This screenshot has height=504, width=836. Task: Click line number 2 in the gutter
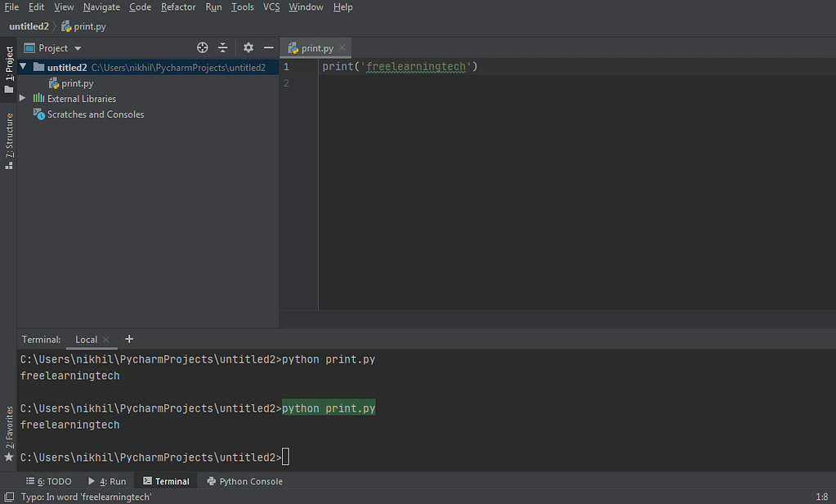coord(286,83)
